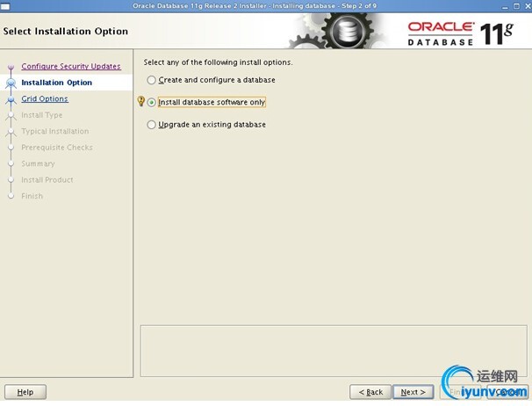Choose Install database software only radio
Screen dimensions: 532x406
151,102
